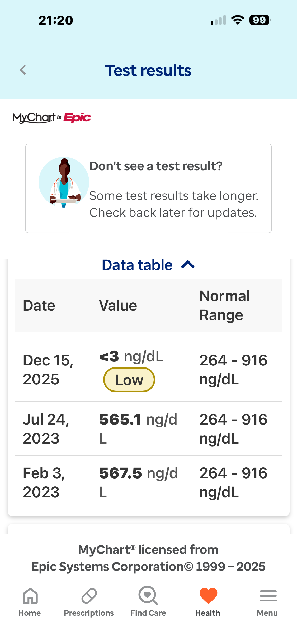Tap the nurse illustration image
Image resolution: width=297 pixels, height=644 pixels.
[x=64, y=182]
